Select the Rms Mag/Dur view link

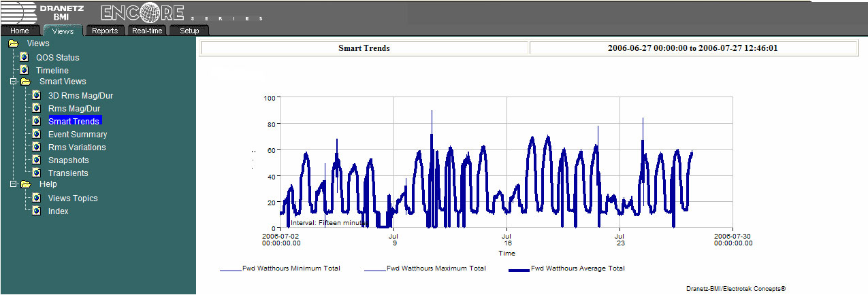click(74, 109)
